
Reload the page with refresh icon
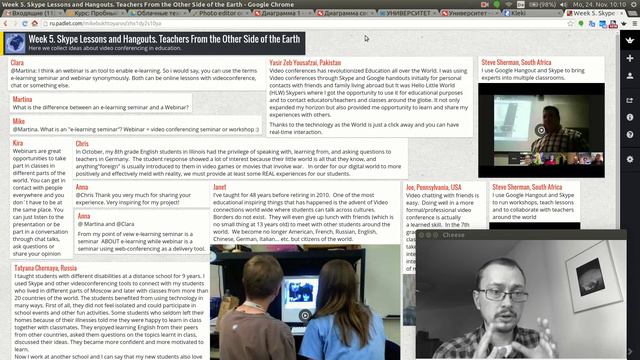25,24
